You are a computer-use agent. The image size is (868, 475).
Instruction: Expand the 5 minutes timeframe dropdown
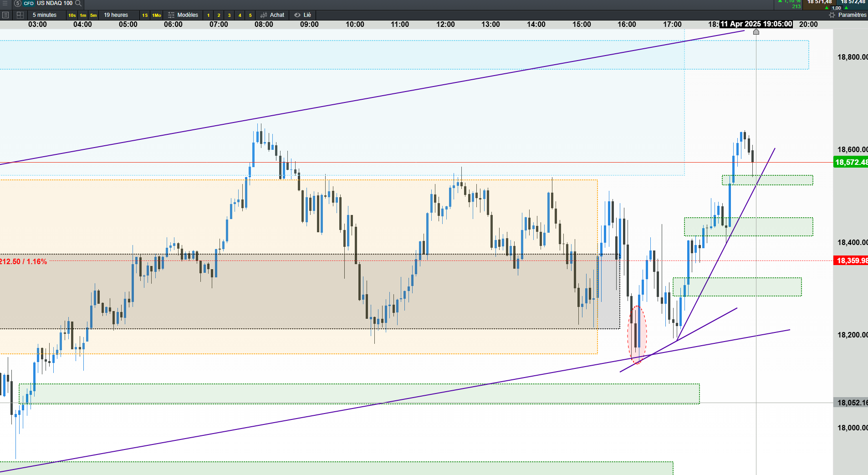tap(45, 15)
